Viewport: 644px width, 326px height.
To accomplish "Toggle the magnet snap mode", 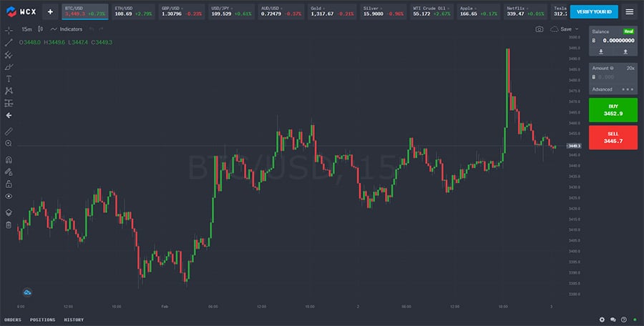I will pyautogui.click(x=9, y=159).
